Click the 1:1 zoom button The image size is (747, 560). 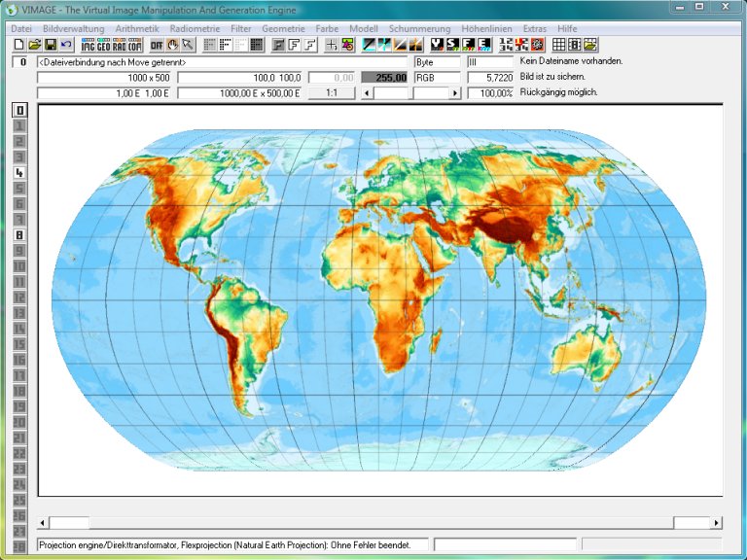tap(332, 93)
